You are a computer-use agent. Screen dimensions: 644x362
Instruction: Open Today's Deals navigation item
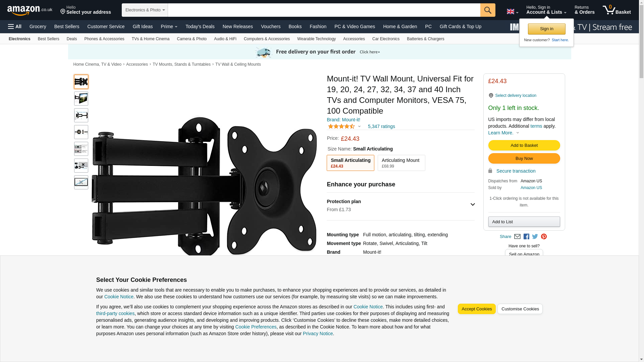[200, 26]
